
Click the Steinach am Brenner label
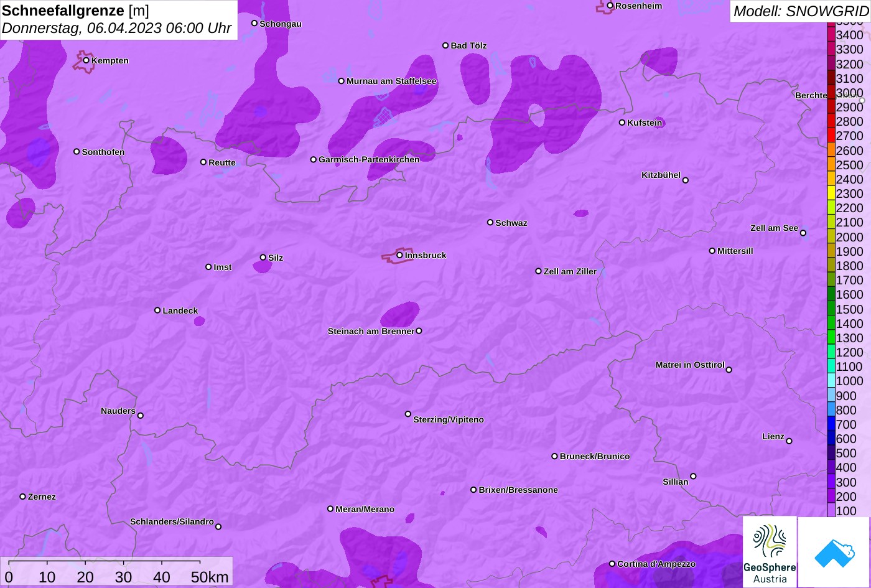click(x=371, y=331)
